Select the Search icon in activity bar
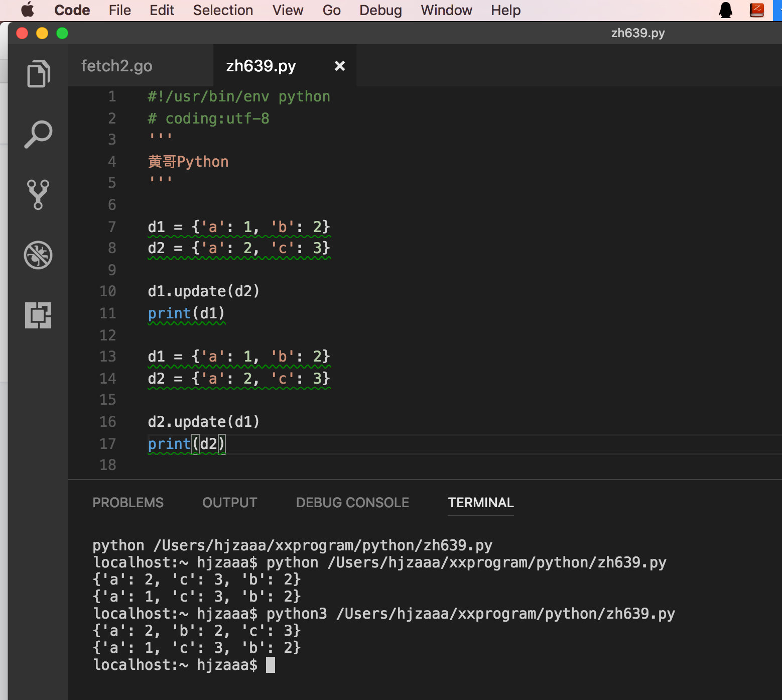Viewport: 782px width, 700px height. click(x=38, y=133)
